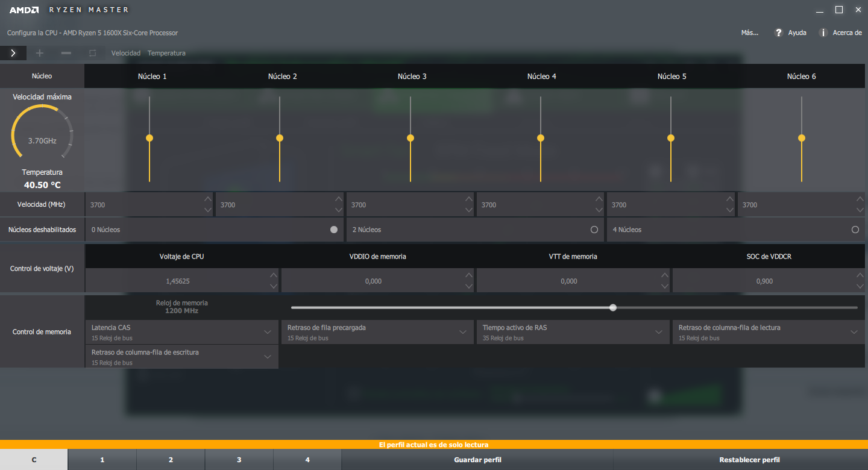Show the Temperatura view
Image resolution: width=868 pixels, height=470 pixels.
point(166,53)
